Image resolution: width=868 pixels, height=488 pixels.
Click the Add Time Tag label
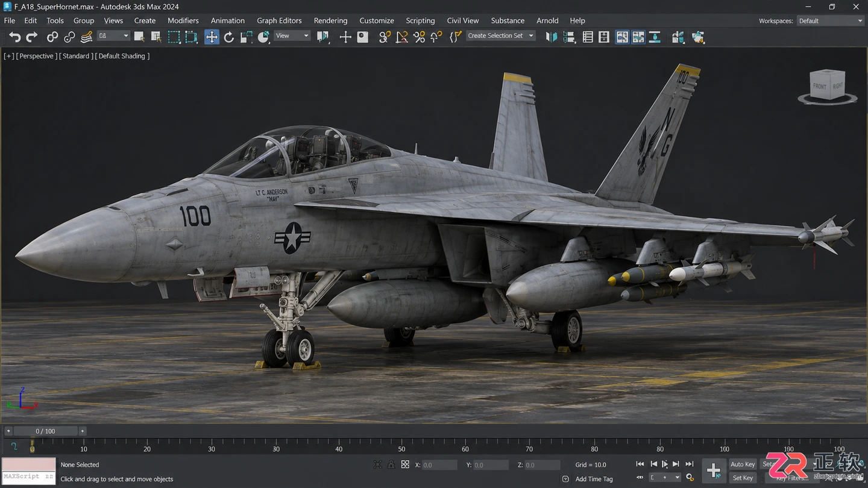click(x=594, y=479)
